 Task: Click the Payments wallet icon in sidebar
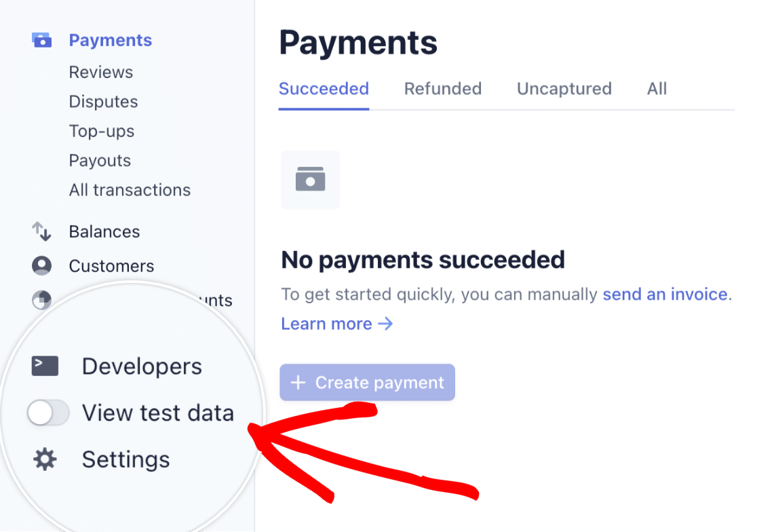pyautogui.click(x=41, y=40)
